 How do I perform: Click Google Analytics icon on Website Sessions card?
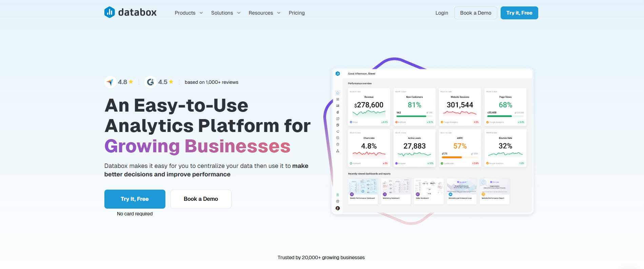coord(442,122)
